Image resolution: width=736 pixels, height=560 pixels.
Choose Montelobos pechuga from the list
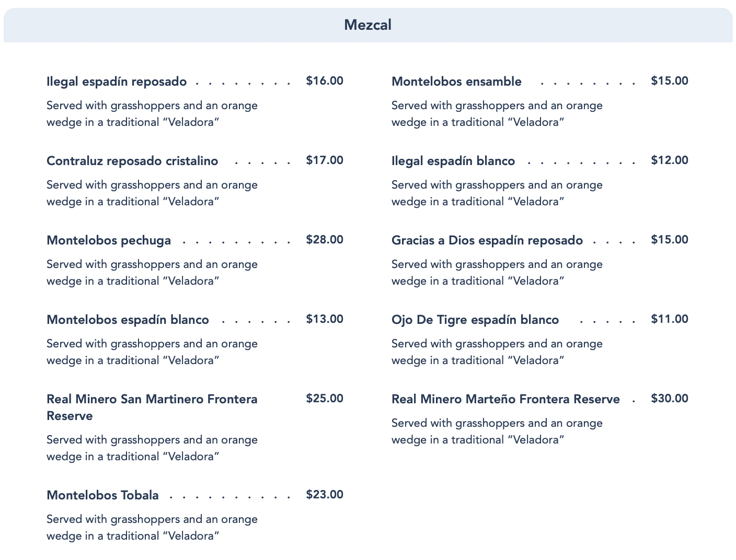coord(109,240)
